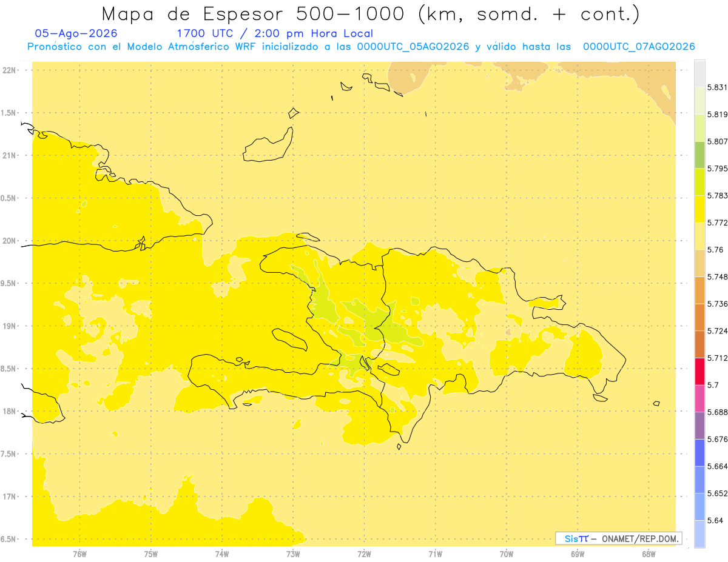728x562 pixels.
Task: Click the latitude label '18N'
Action: click(x=9, y=412)
